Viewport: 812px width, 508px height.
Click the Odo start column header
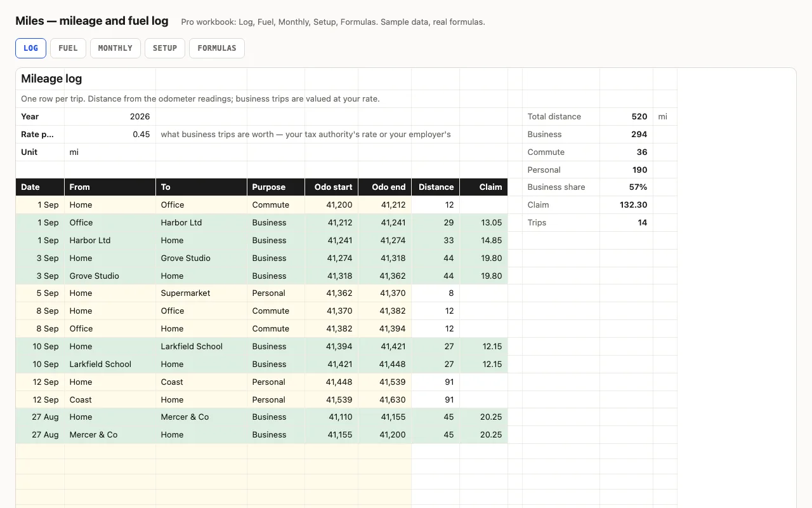pyautogui.click(x=331, y=187)
